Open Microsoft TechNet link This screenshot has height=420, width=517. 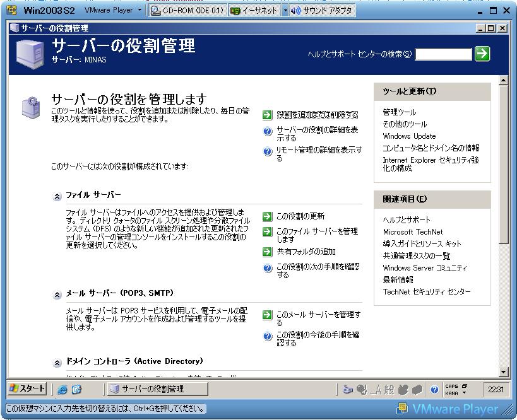pos(413,232)
